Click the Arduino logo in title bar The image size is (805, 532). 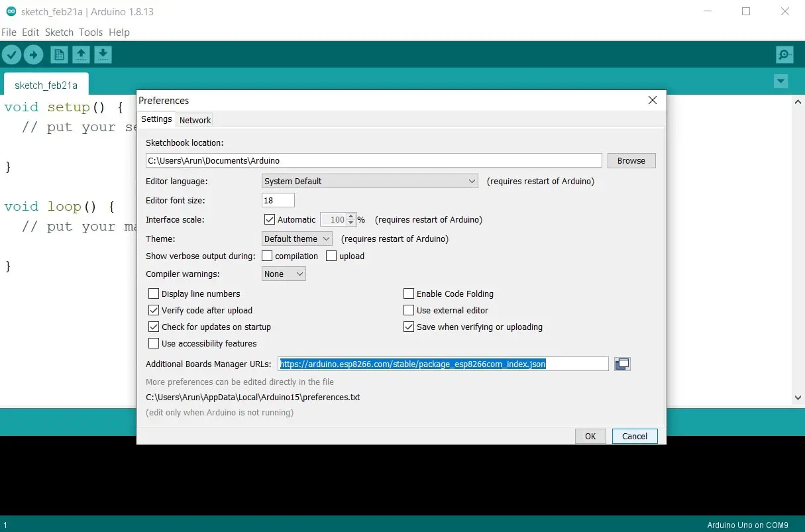pos(11,11)
